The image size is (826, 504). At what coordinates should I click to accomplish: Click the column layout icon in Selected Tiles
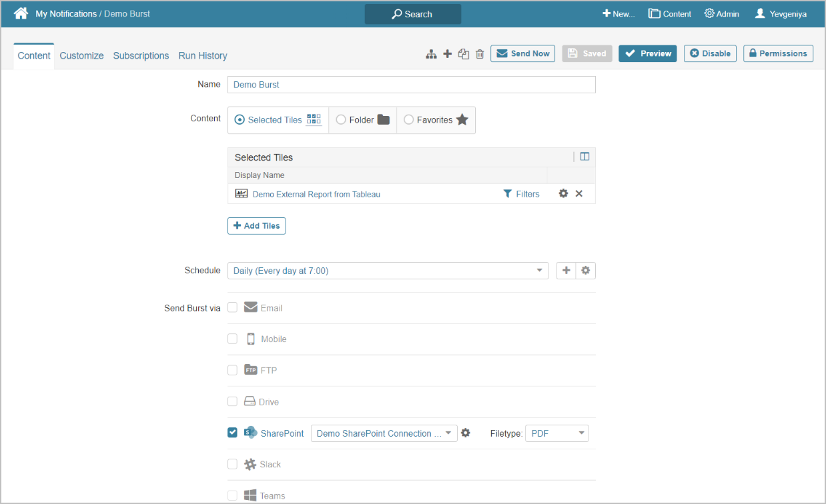click(584, 157)
